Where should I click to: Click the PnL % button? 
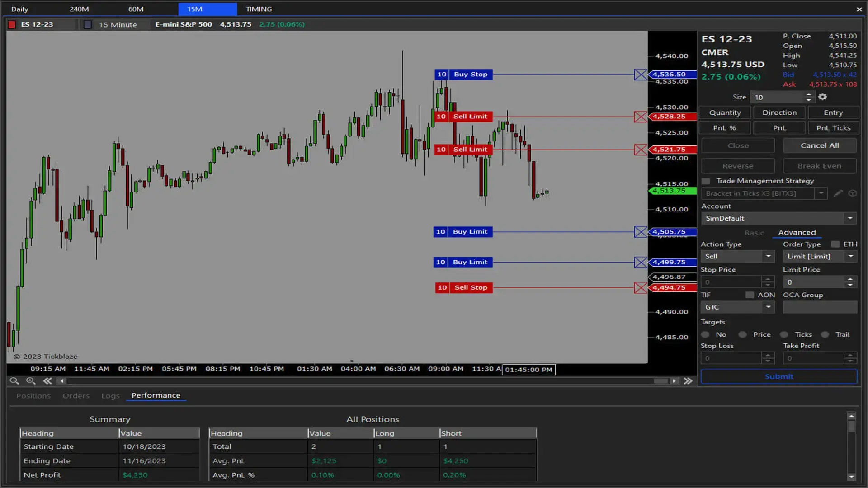[x=725, y=128]
